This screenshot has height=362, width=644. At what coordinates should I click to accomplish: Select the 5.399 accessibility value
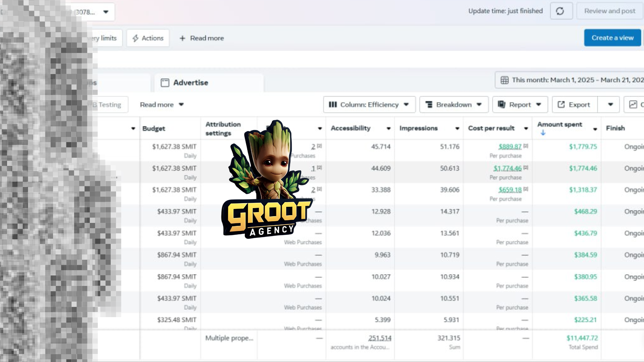[383, 320]
